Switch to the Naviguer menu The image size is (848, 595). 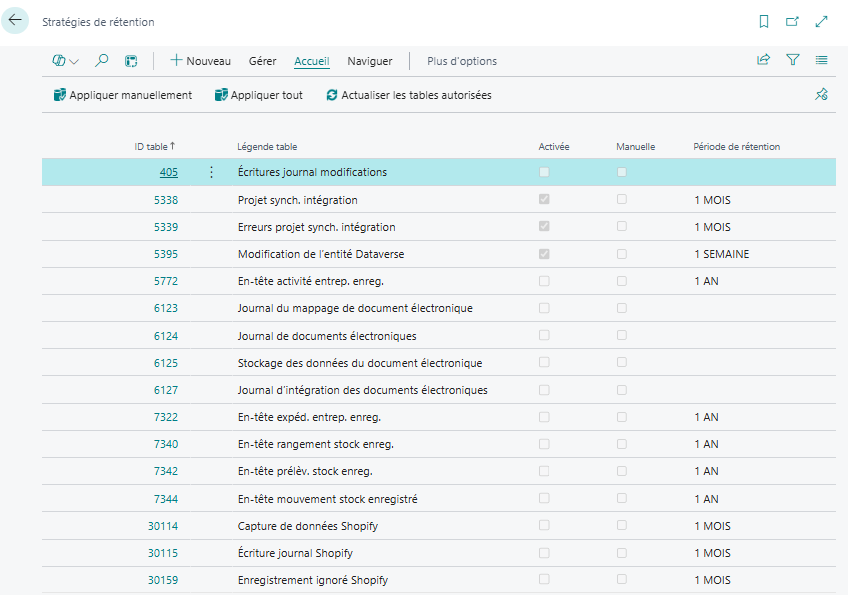pyautogui.click(x=369, y=61)
